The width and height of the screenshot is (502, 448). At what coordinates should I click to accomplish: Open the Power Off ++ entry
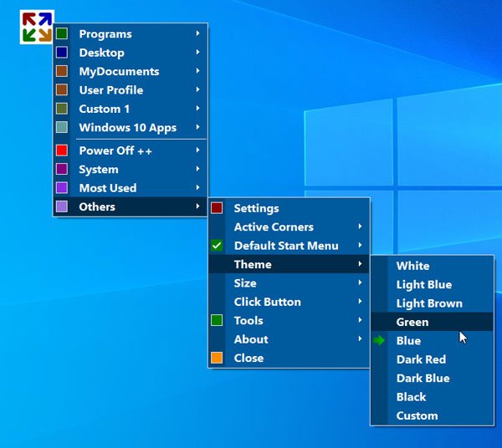coord(131,150)
